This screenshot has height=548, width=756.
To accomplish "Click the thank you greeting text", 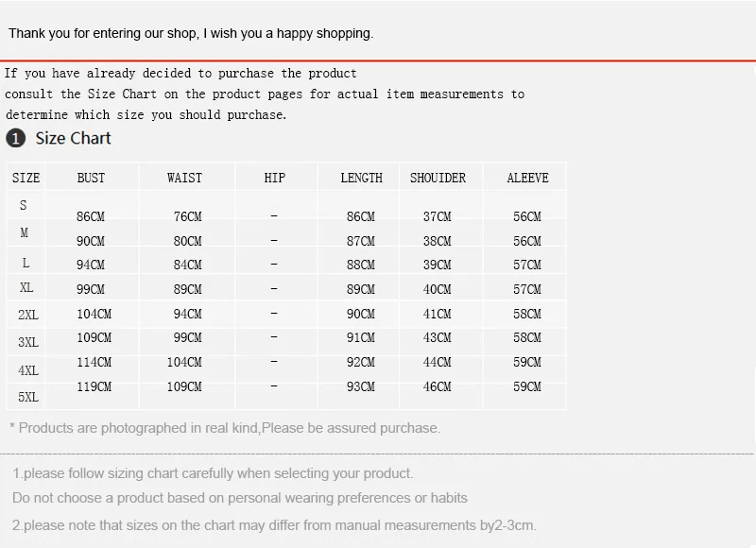I will pos(191,33).
